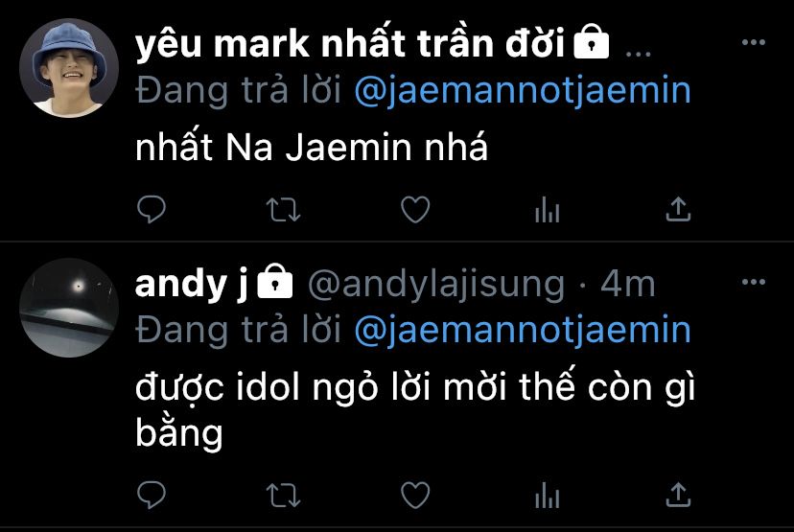Share the 'nhất Na Jaemin nhá' tweet

pos(678,209)
